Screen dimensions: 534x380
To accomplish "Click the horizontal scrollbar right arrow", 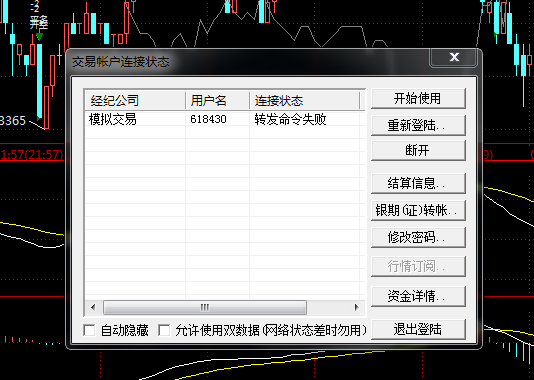I will coord(357,308).
